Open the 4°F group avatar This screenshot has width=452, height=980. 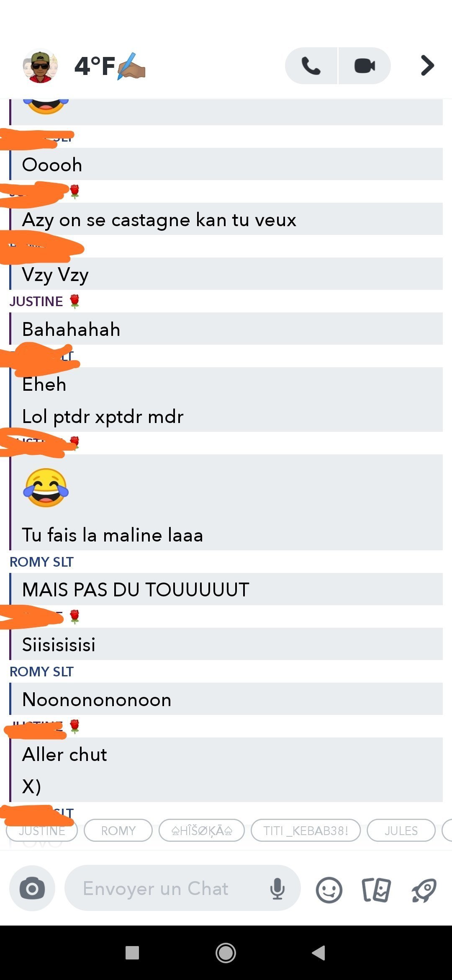(40, 66)
